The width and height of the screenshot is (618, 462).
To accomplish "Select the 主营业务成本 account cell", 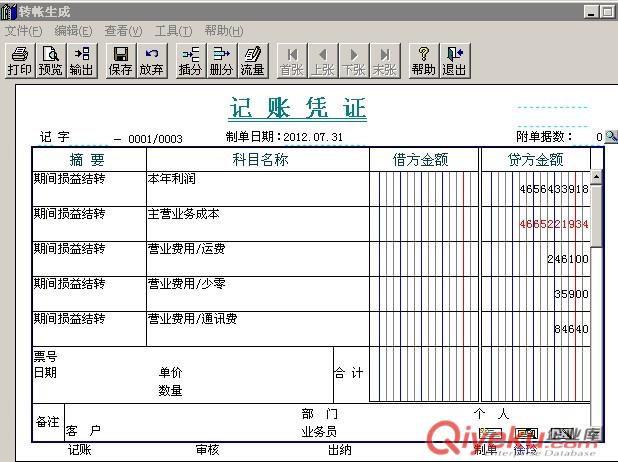I will pos(258,224).
